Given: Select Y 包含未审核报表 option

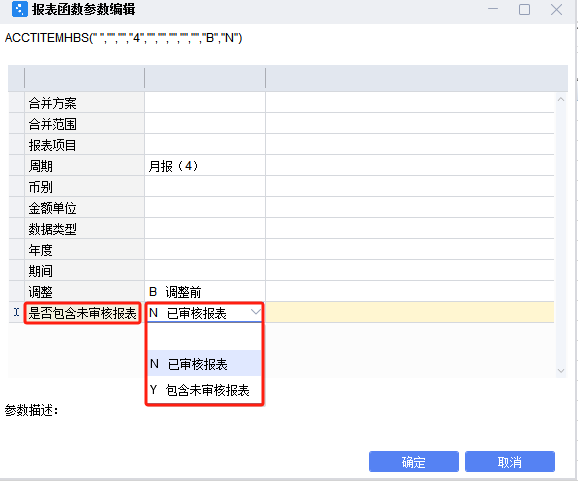Looking at the screenshot, I should [x=205, y=390].
